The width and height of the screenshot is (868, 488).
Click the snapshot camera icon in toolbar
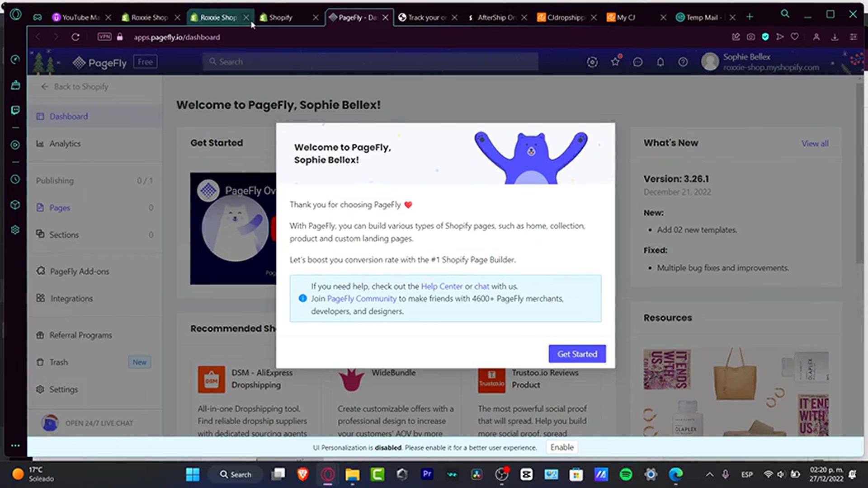coord(751,37)
